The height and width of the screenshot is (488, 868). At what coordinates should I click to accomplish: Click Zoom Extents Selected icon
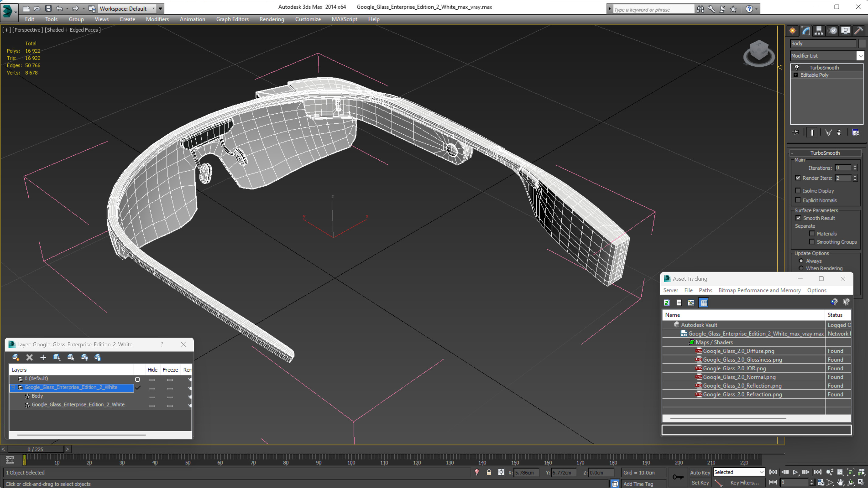pyautogui.click(x=850, y=472)
